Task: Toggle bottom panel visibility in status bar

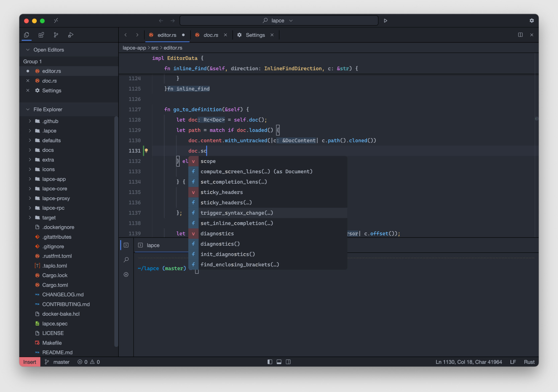Action: pyautogui.click(x=279, y=362)
